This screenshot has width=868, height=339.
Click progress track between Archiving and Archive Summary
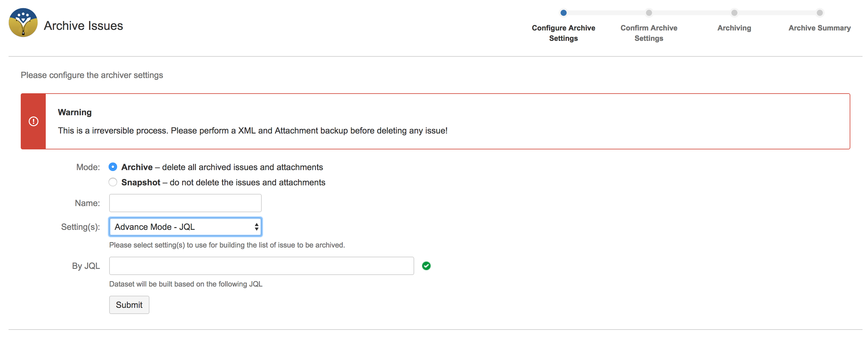777,13
